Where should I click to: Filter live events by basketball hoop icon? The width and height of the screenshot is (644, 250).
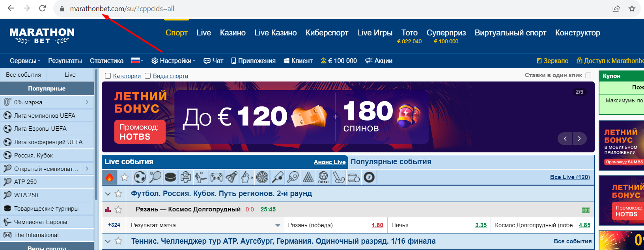[x=186, y=177]
